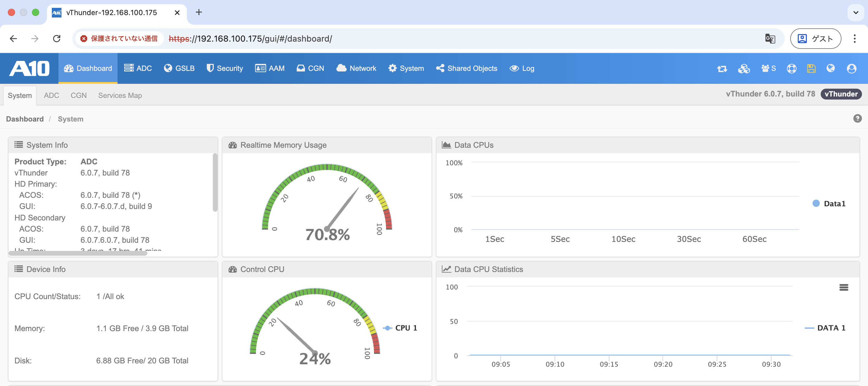Click the question mark help icon
The image size is (868, 386).
857,118
